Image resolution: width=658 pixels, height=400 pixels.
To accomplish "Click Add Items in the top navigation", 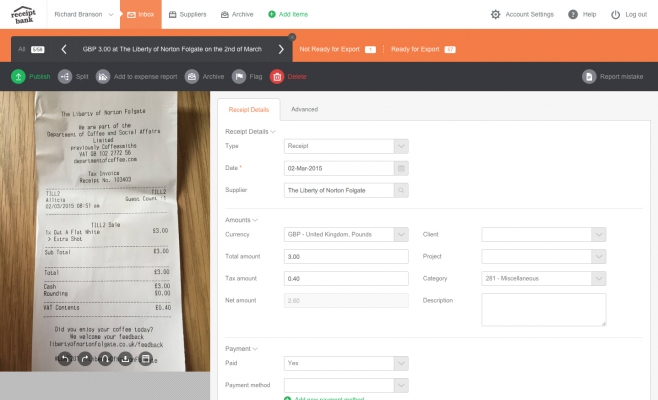I will (x=288, y=14).
